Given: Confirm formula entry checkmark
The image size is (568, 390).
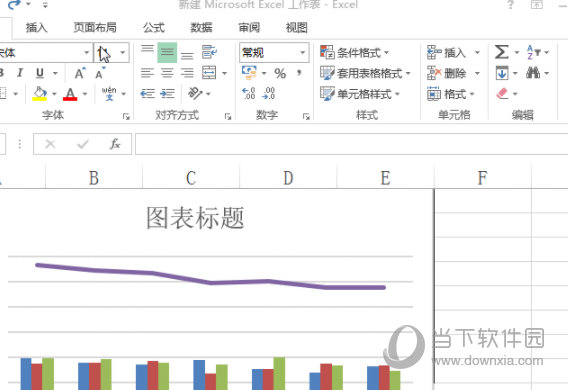Looking at the screenshot, I should (x=83, y=144).
